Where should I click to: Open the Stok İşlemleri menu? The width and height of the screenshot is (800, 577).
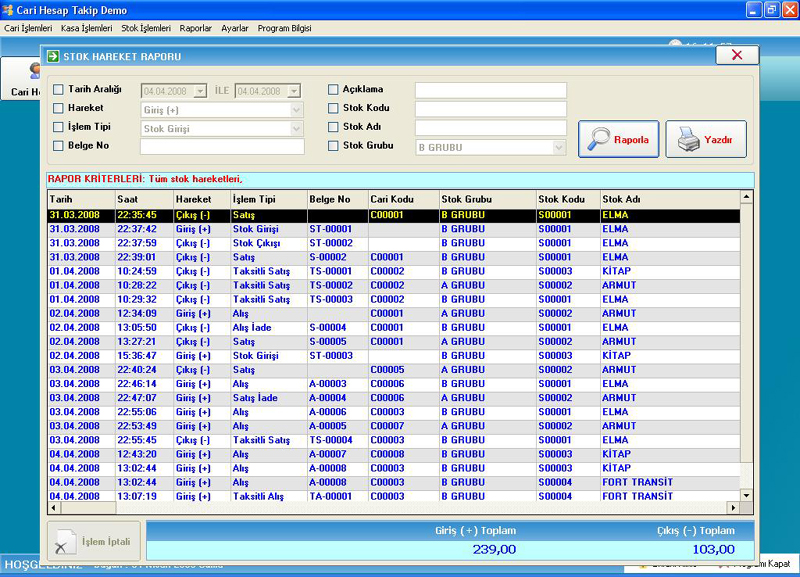(146, 29)
